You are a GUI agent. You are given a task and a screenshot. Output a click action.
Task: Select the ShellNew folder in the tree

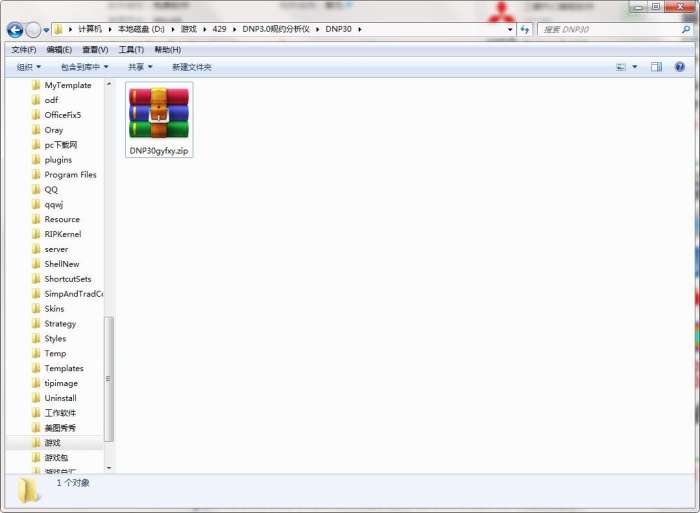[x=56, y=264]
